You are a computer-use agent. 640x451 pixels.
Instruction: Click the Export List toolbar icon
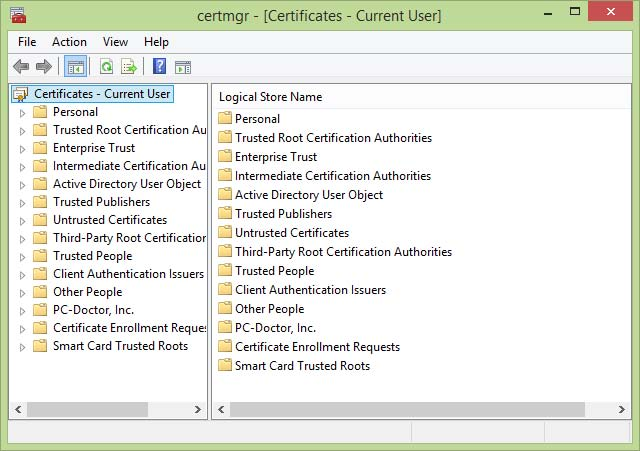pyautogui.click(x=128, y=67)
